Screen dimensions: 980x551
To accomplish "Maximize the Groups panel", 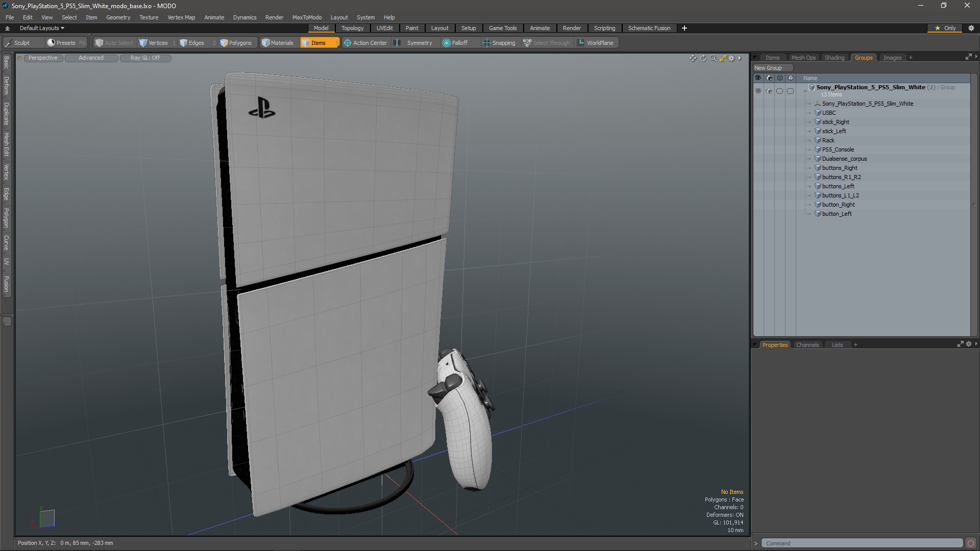I will point(968,57).
